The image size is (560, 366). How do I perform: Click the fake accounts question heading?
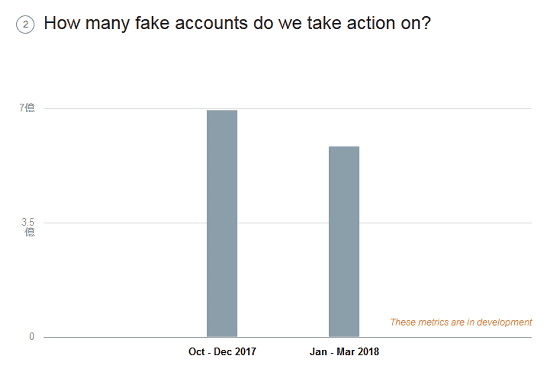[x=237, y=23]
